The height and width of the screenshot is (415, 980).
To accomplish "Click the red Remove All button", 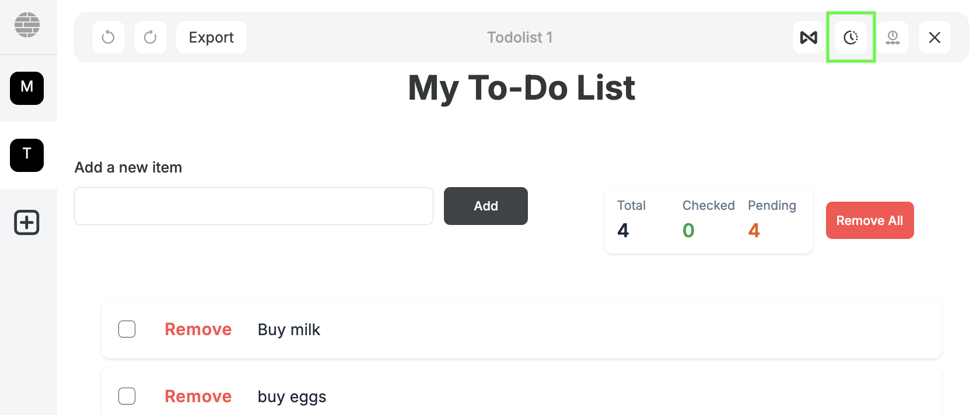I will click(x=869, y=220).
